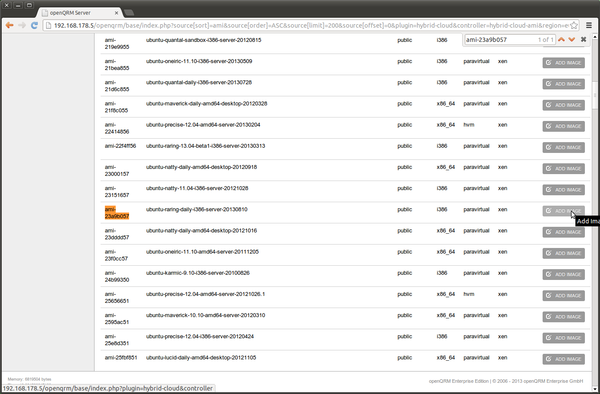This screenshot has width=600, height=394.
Task: Add image ubuntu-oneiric-11.10-amd64-server-20111205
Action: pos(563,253)
